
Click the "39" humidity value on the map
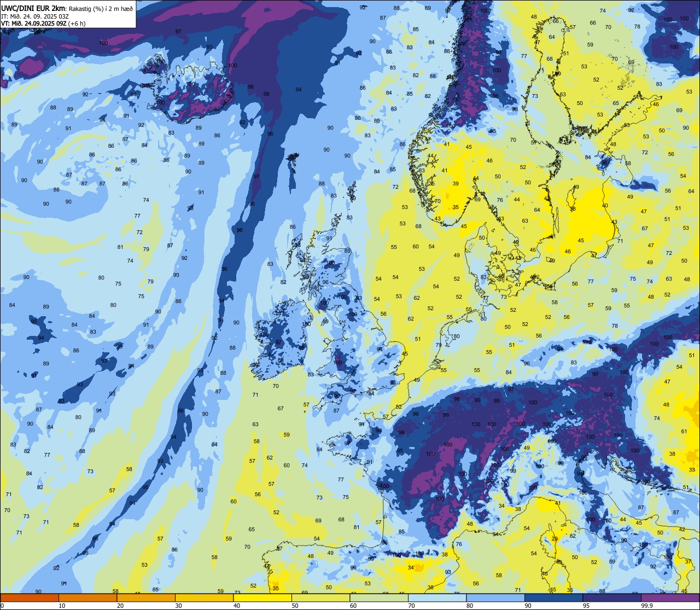click(x=456, y=184)
